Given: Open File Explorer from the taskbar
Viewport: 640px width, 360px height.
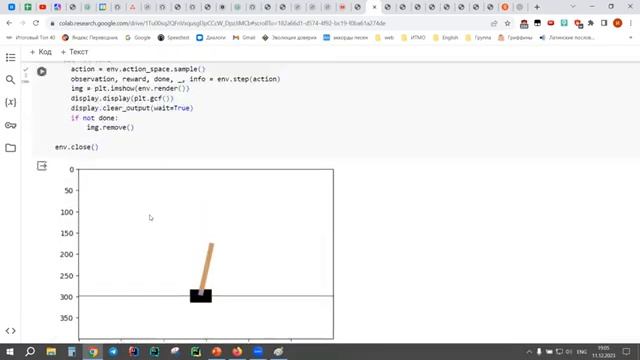Looking at the screenshot, I should (51, 351).
